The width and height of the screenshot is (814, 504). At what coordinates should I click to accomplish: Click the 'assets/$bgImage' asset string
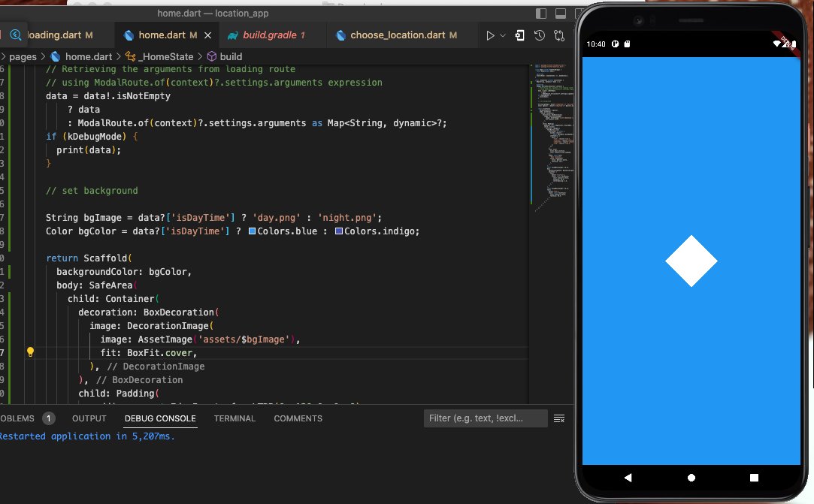244,339
